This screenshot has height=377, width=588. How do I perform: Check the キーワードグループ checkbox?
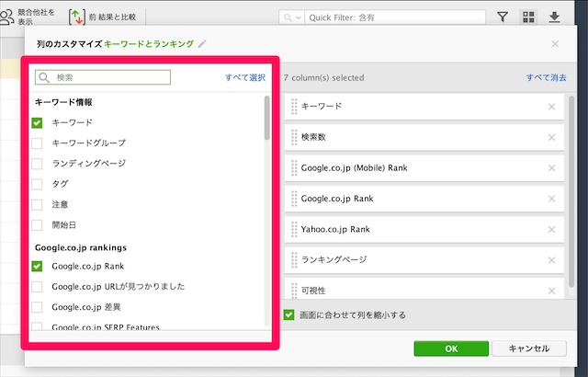coord(37,143)
